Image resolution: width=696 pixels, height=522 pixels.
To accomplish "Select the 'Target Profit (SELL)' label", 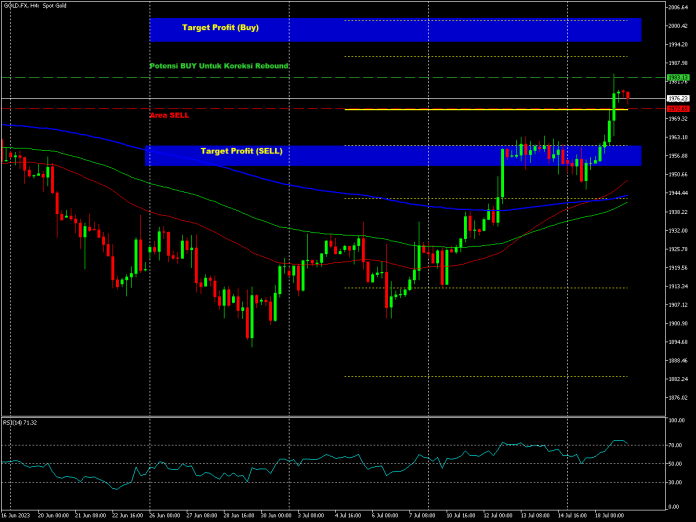I will click(241, 151).
